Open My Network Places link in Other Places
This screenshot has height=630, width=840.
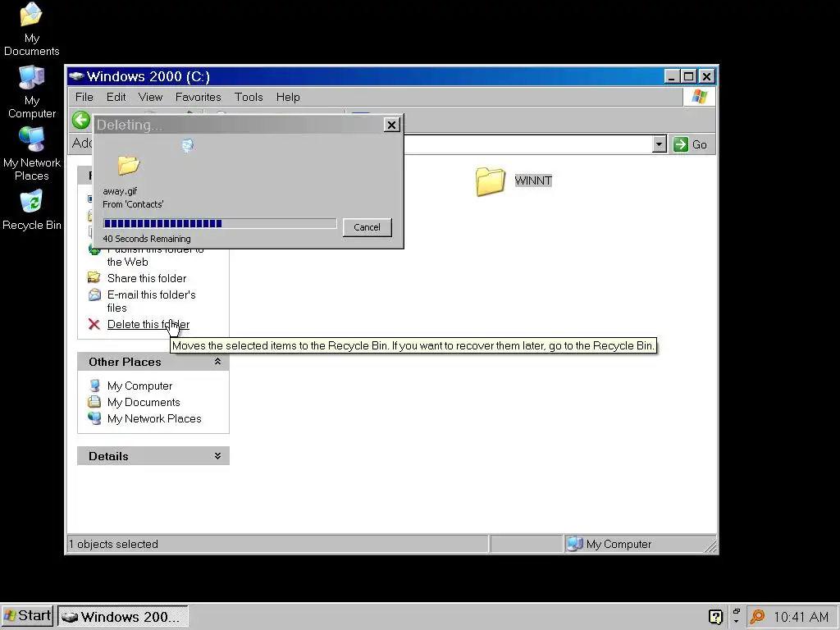[x=154, y=418]
